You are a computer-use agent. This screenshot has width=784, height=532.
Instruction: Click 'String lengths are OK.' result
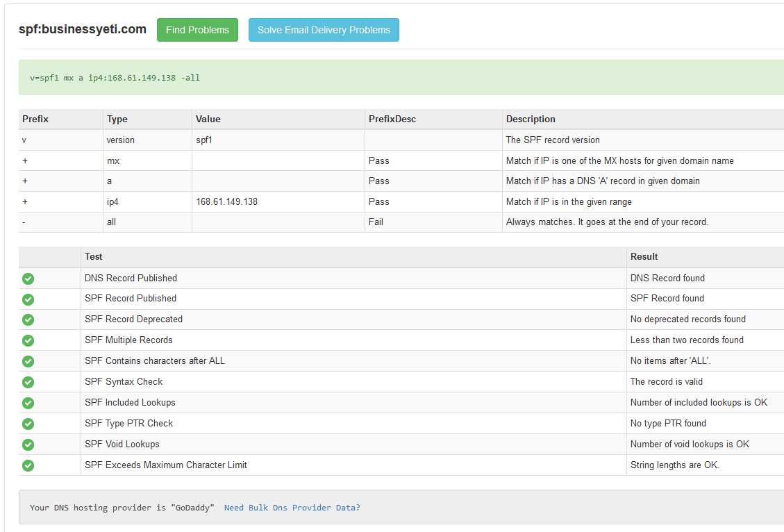pos(674,465)
